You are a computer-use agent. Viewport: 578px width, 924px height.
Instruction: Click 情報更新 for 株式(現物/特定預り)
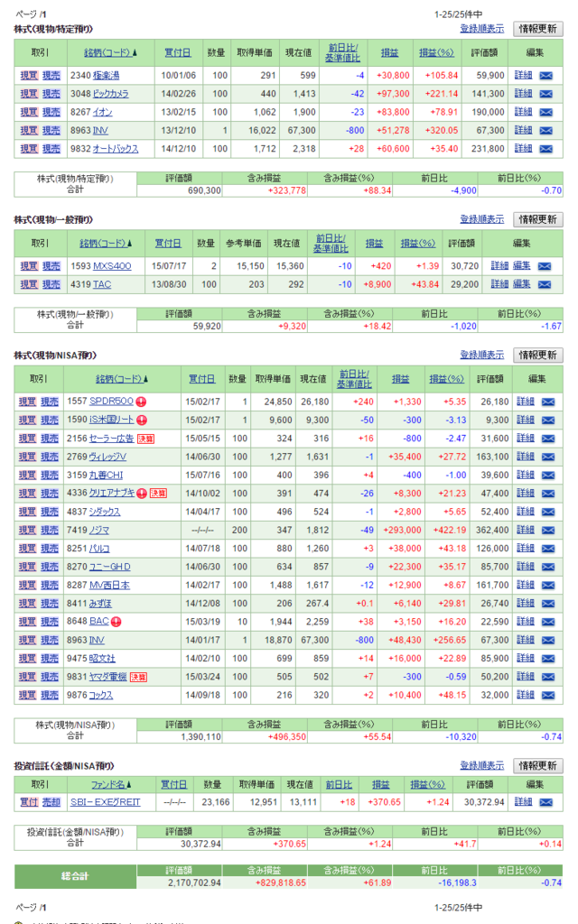coord(538,29)
